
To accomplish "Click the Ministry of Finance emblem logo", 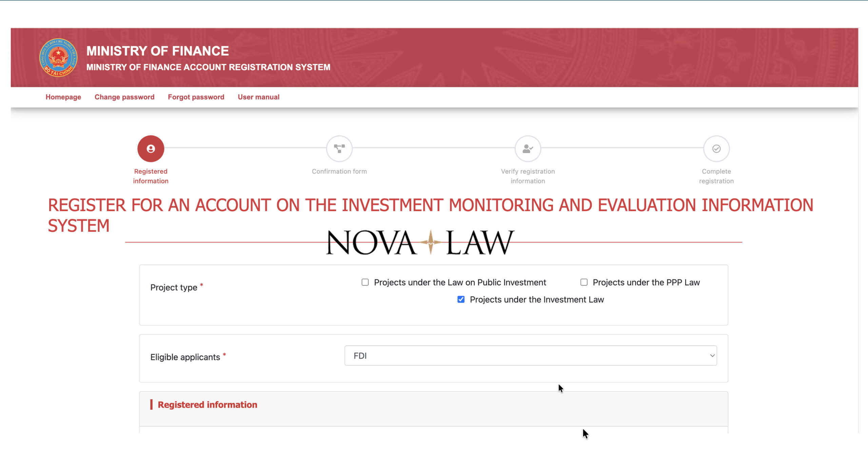I will tap(58, 57).
